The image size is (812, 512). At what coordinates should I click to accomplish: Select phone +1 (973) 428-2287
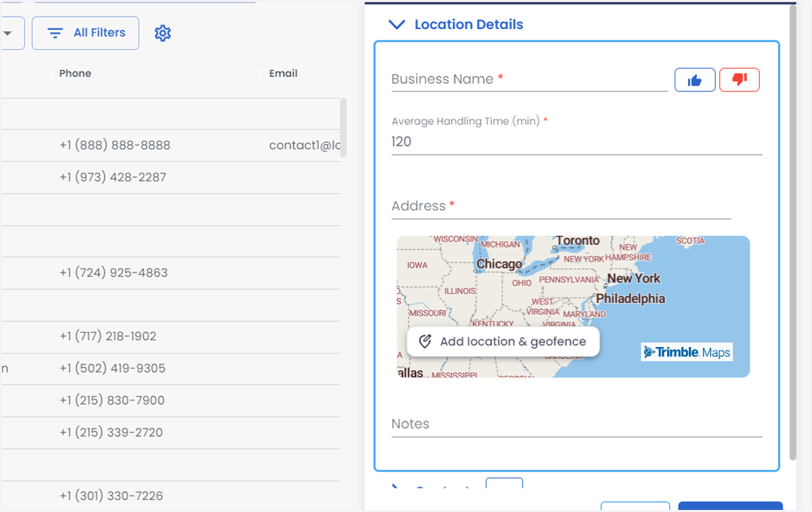[113, 177]
